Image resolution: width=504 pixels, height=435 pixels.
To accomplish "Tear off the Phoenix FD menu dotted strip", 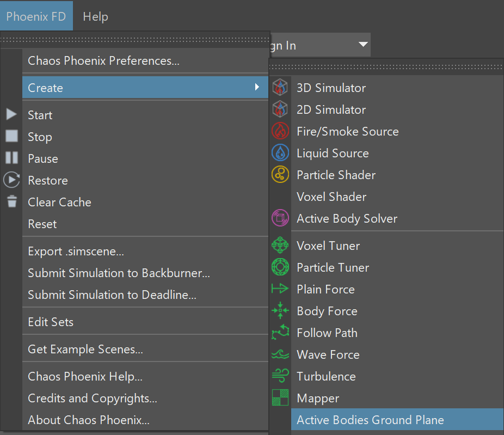I will tap(134, 40).
